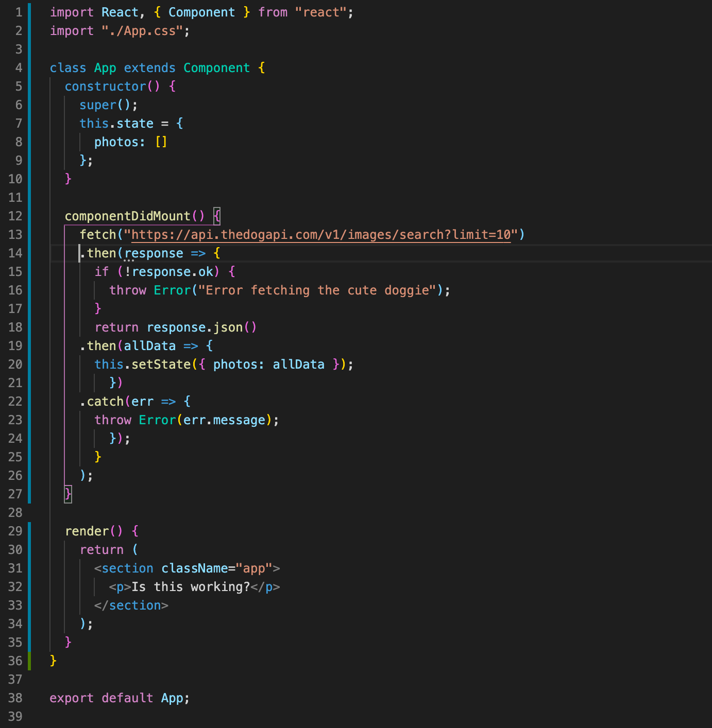Click the class App extends Component declaration
The image size is (712, 728).
155,67
